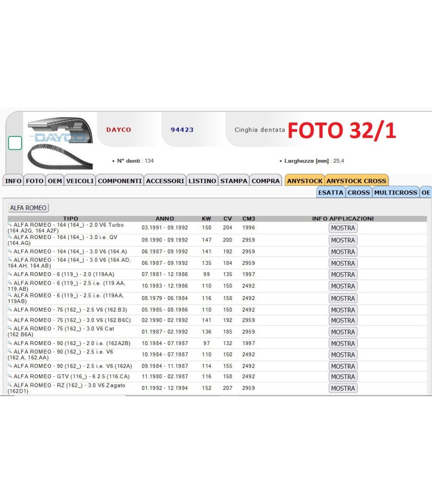Click magnifier icon for Alfa 6 2.0 (119AA)
432x504 pixels.
(x=10, y=274)
